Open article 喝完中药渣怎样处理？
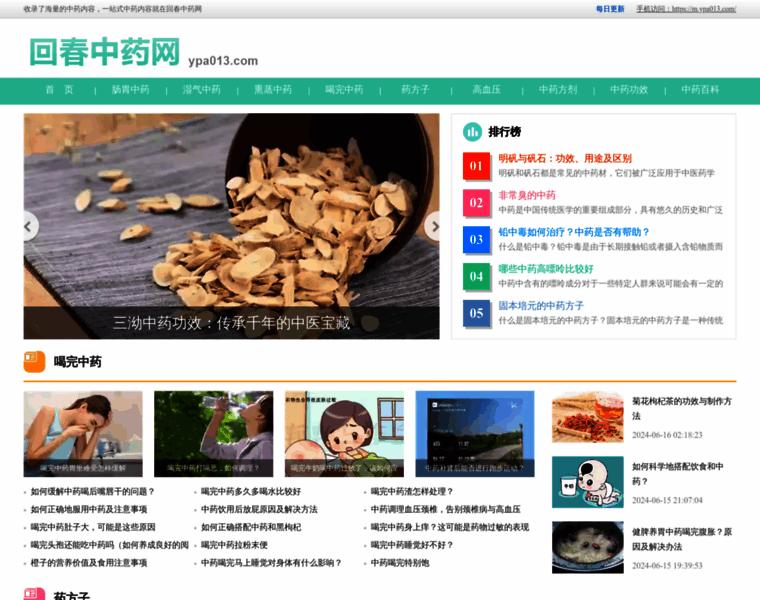The height and width of the screenshot is (600, 760). 412,491
